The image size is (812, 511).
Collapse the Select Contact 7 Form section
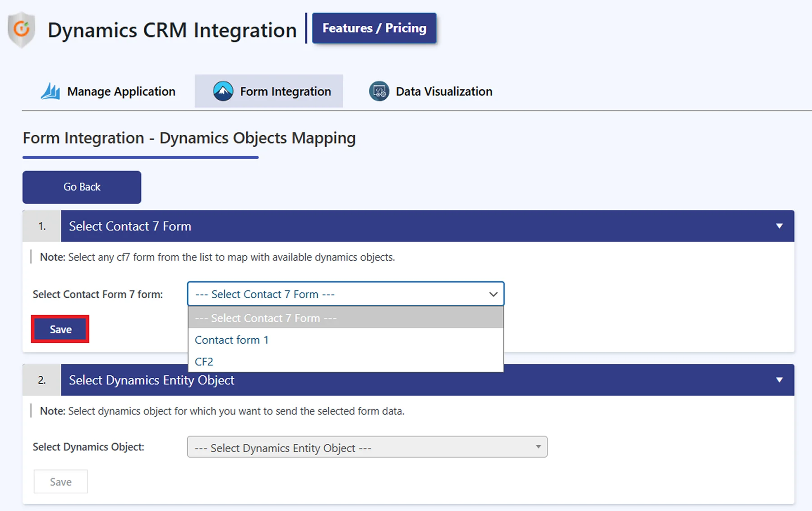[x=778, y=226]
